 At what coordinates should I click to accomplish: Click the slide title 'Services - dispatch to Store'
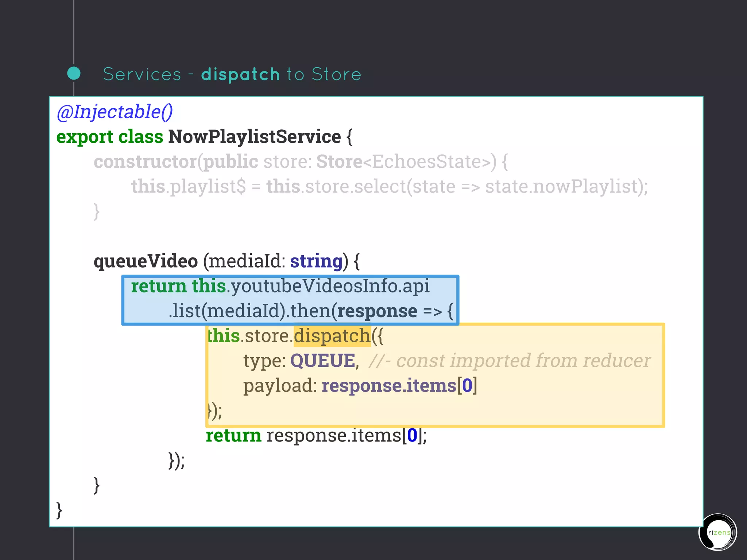[x=232, y=74]
